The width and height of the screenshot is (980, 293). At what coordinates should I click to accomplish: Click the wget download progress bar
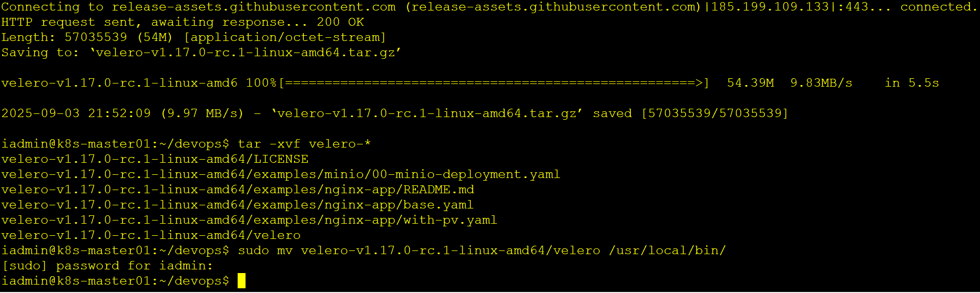point(493,83)
